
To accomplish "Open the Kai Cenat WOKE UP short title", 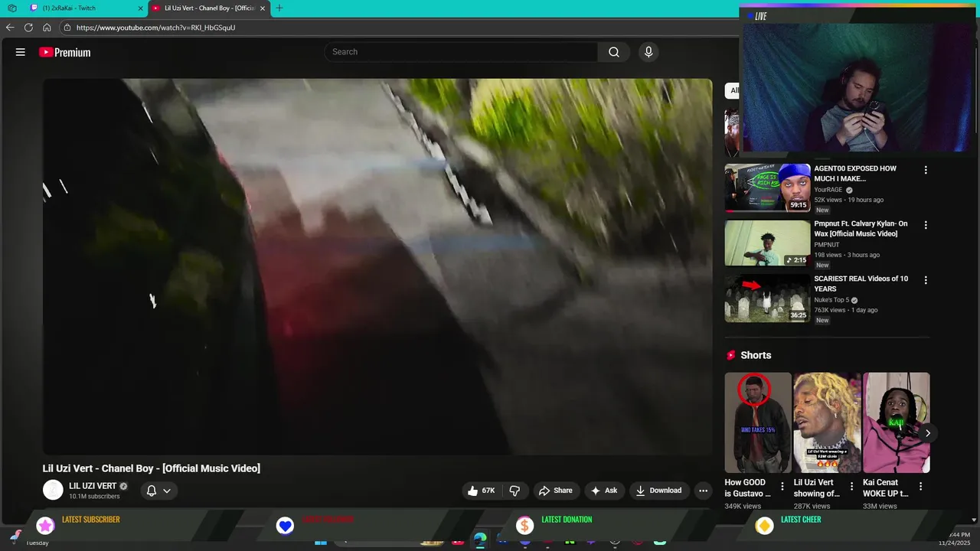I will (886, 488).
